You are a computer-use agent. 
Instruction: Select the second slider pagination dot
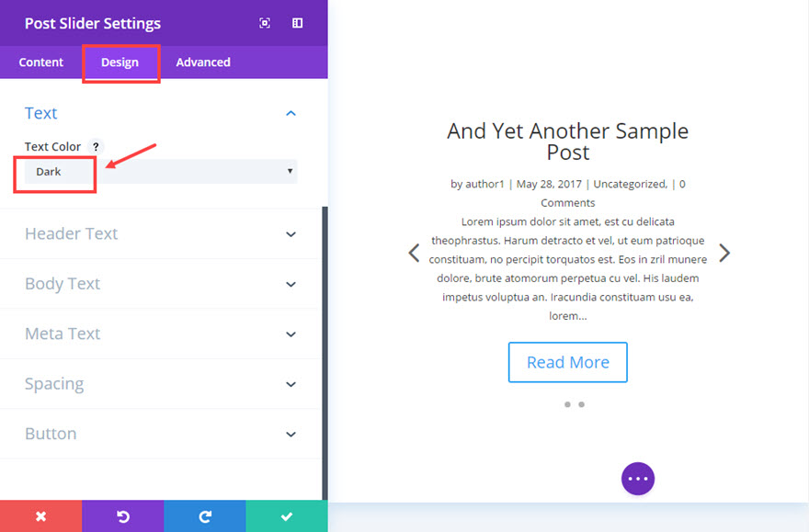pos(582,404)
